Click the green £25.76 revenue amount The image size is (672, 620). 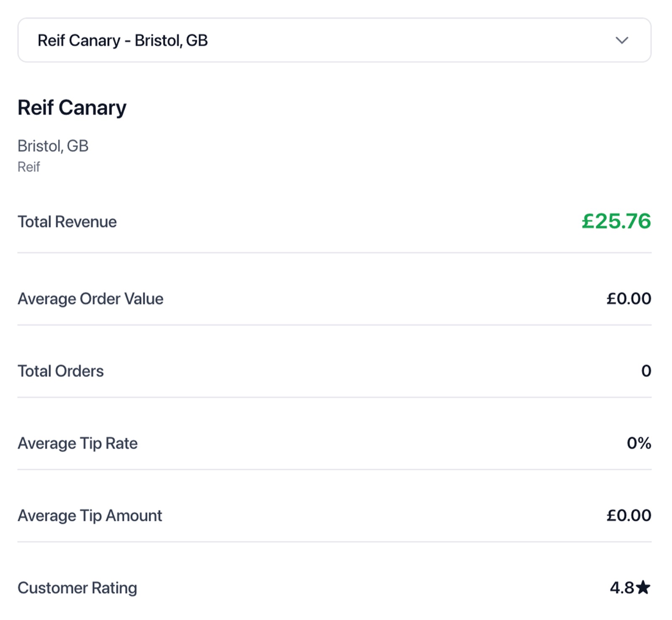click(616, 221)
